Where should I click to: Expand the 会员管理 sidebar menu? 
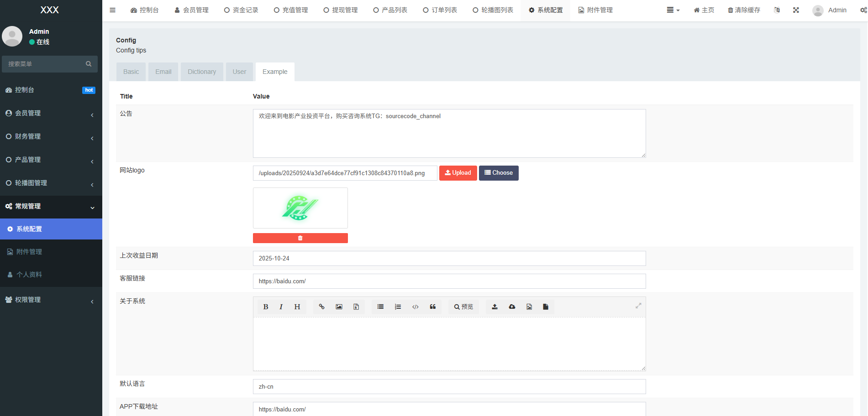[51, 113]
